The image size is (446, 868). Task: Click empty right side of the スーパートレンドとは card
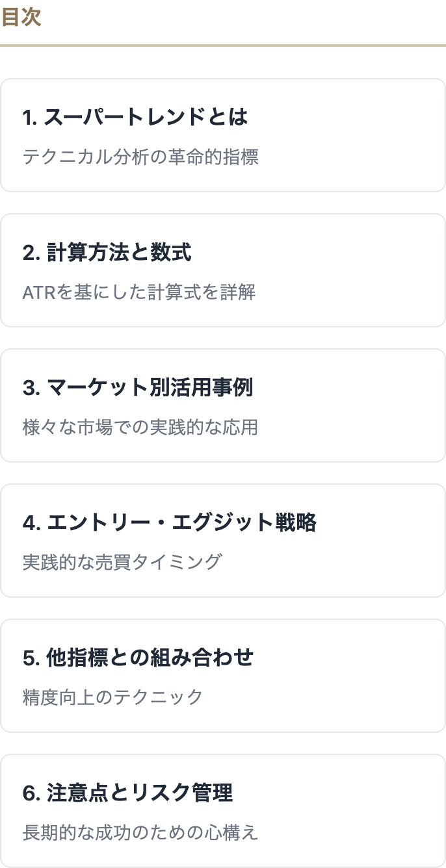(364, 136)
